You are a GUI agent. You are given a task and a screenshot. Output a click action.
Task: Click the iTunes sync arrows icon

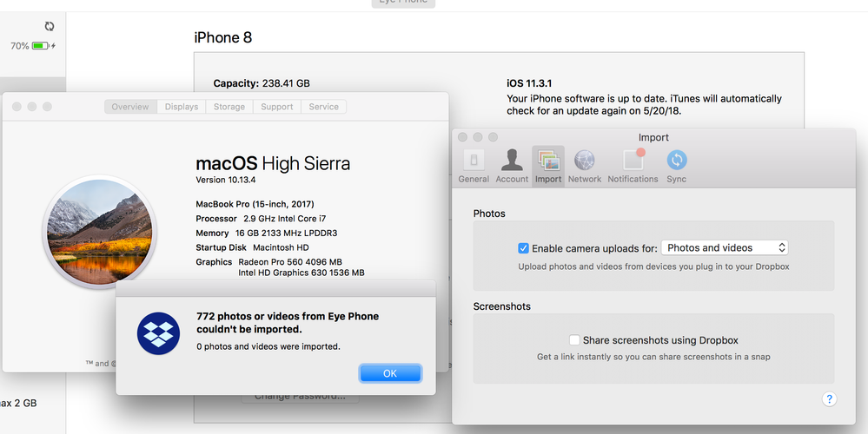click(50, 27)
